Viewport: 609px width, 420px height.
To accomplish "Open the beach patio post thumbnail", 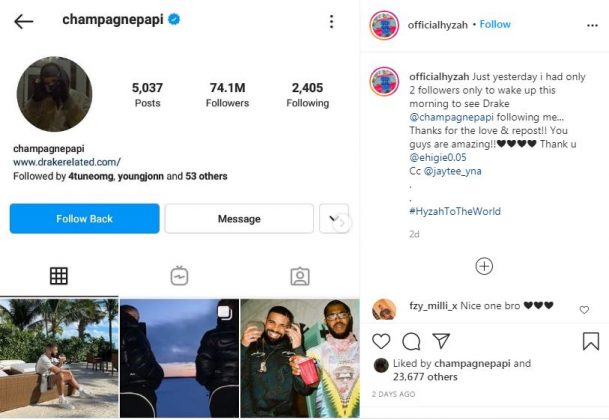I will tap(59, 358).
